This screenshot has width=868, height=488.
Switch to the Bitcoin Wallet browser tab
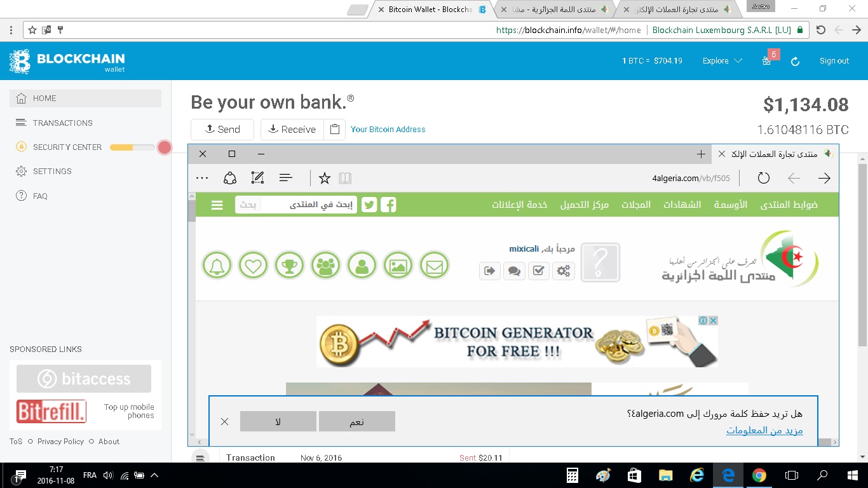tap(431, 10)
